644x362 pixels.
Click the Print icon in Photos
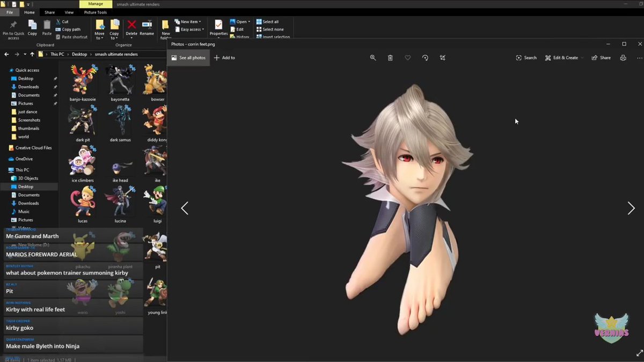tap(623, 57)
